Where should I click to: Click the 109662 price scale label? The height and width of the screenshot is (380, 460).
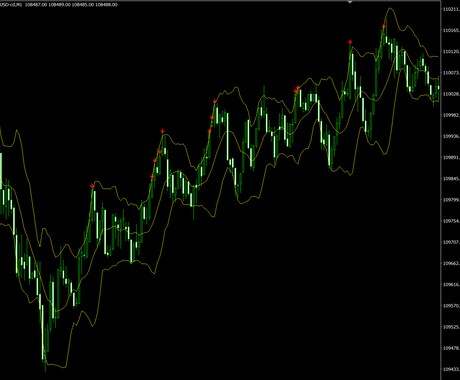(x=451, y=263)
